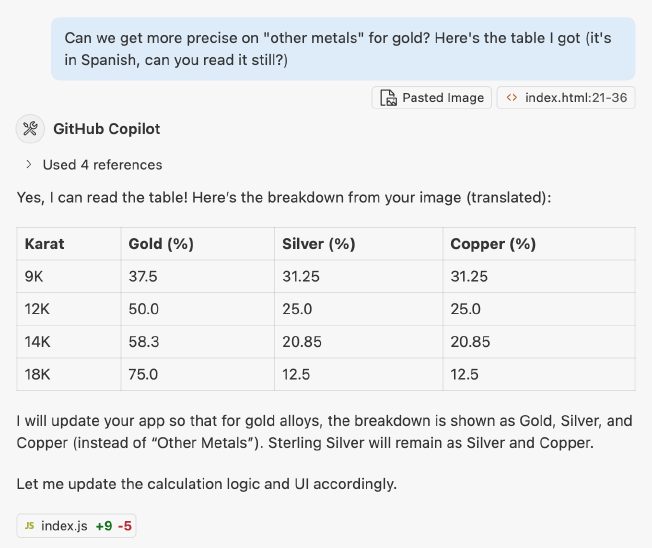The image size is (652, 548).
Task: Select the Silver (%) column header
Action: [x=318, y=244]
